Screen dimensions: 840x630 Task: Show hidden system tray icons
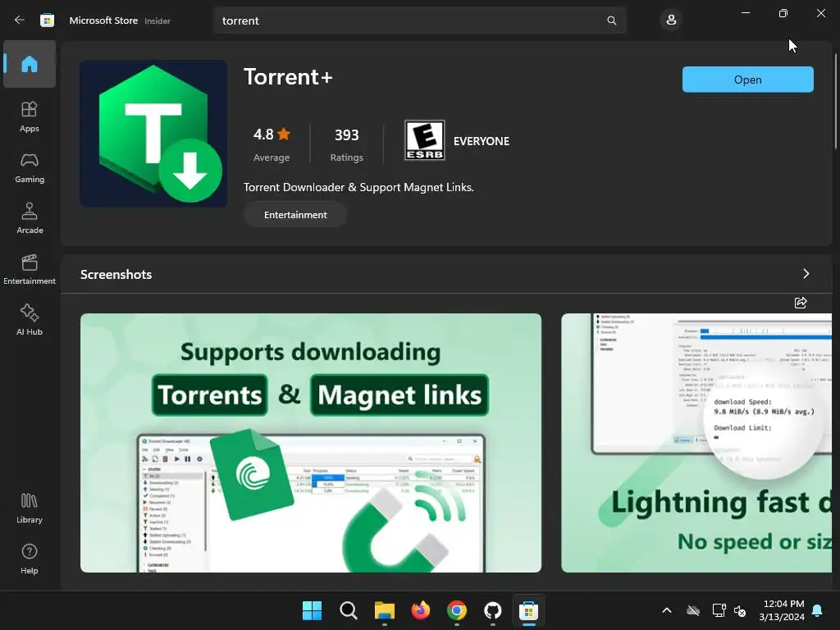pyautogui.click(x=666, y=610)
